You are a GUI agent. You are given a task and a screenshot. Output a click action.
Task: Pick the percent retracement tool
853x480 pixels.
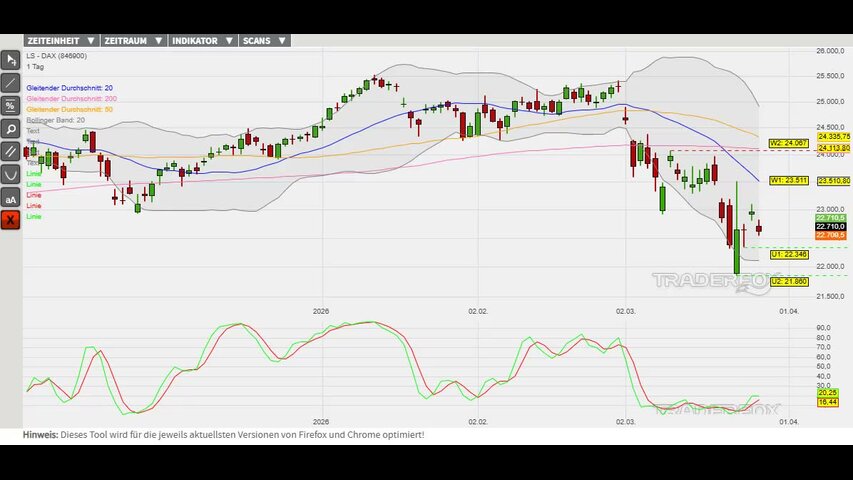(x=10, y=106)
